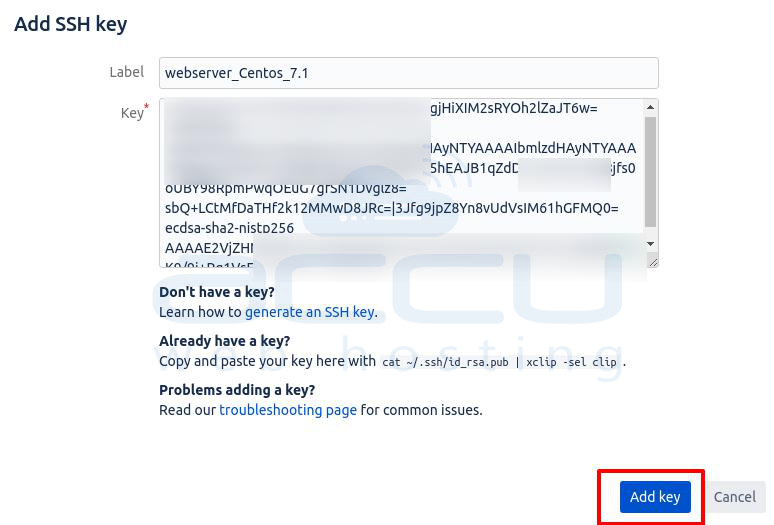Click the red required asterisk beside Key
The height and width of the screenshot is (525, 774).
pyautogui.click(x=146, y=106)
